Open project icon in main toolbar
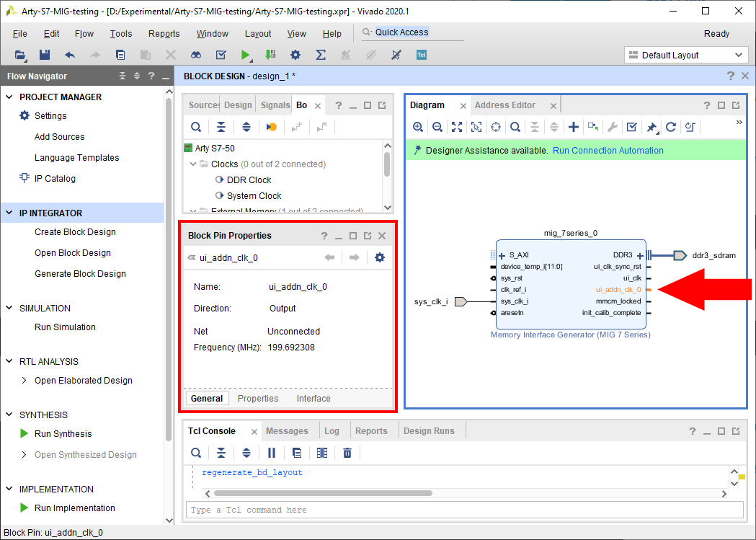756x540 pixels. 19,55
